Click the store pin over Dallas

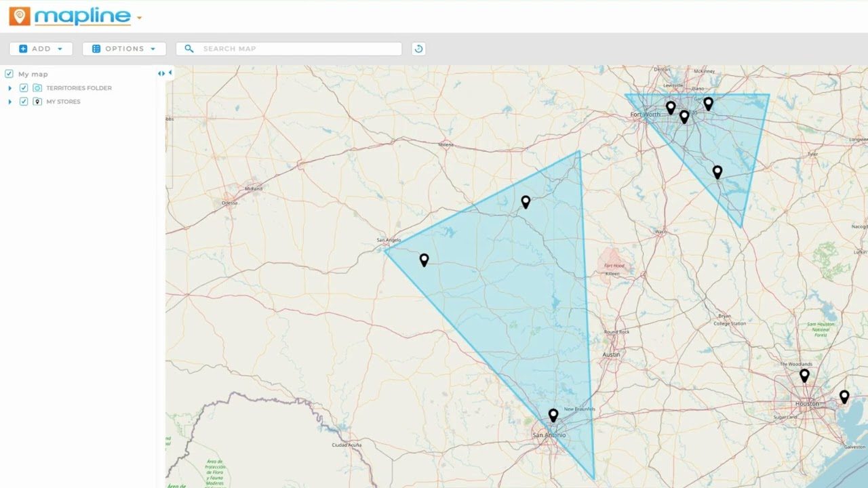tap(684, 116)
